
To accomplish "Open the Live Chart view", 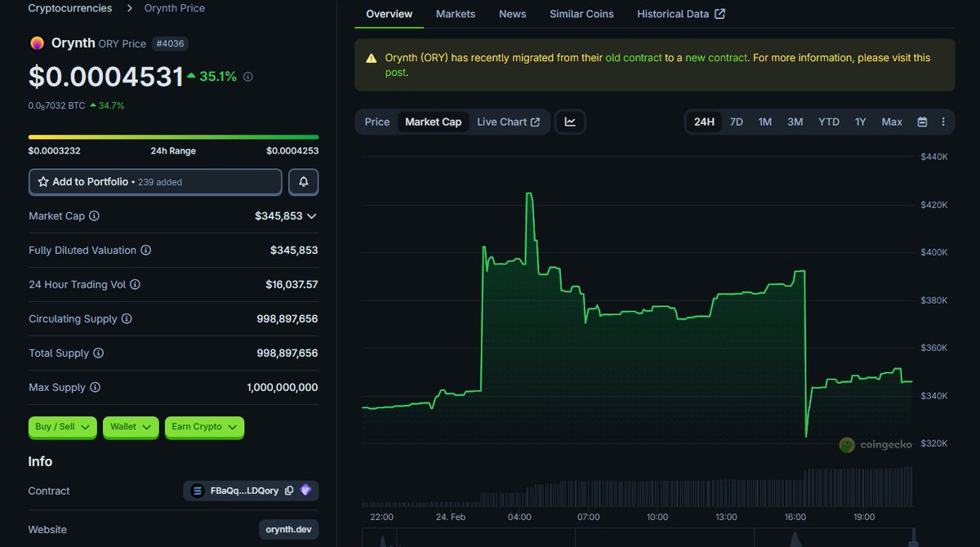I will point(508,122).
